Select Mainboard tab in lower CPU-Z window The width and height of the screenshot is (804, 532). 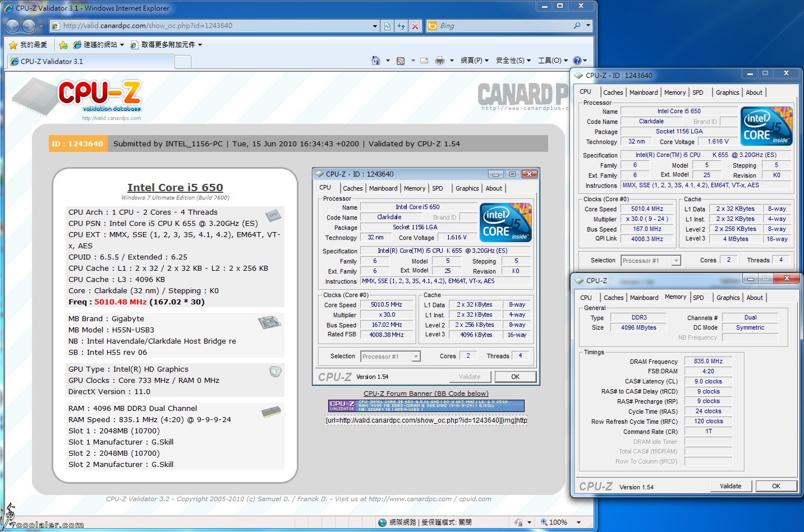click(644, 298)
